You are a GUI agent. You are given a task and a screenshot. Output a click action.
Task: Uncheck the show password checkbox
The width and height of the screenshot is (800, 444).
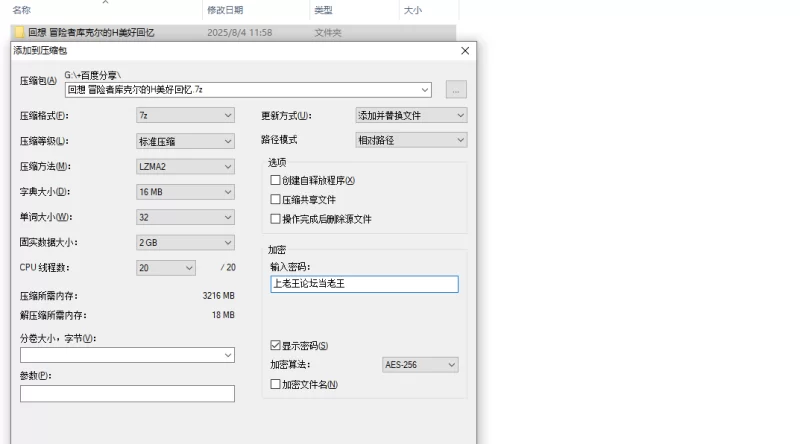[x=276, y=346]
